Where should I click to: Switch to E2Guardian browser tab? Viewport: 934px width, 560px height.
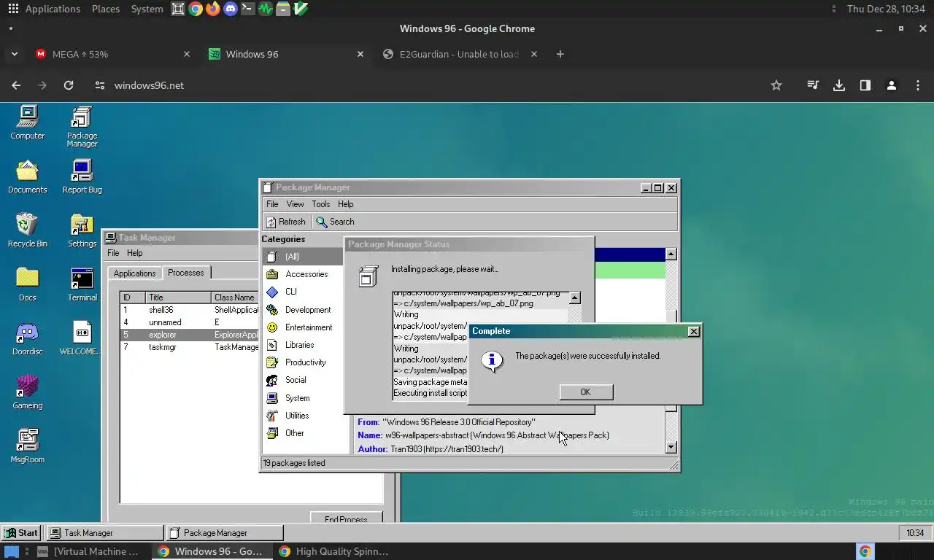point(458,54)
